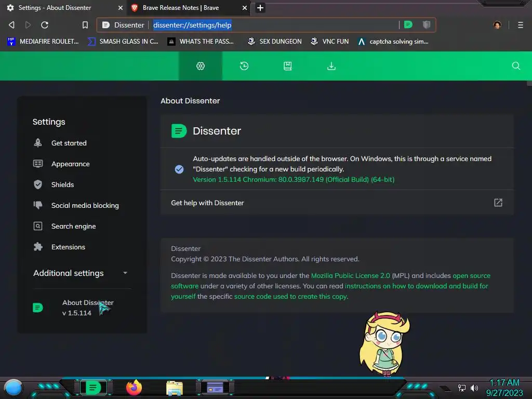Click the Dissenter taskbar icon
532x399 pixels.
coord(94,388)
